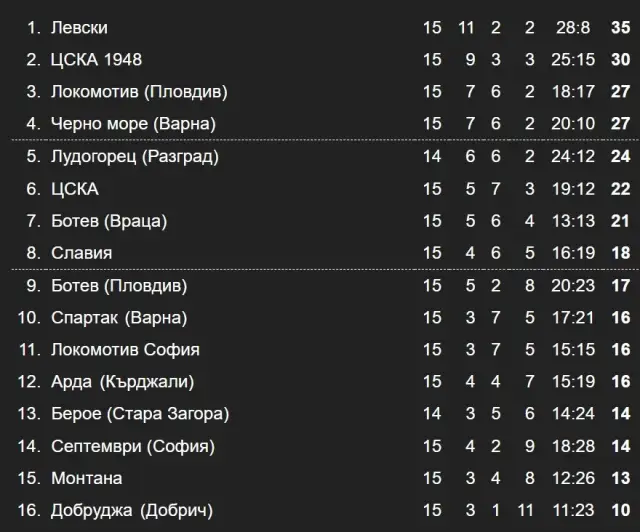Click Левски's 35 points total

[x=620, y=28]
